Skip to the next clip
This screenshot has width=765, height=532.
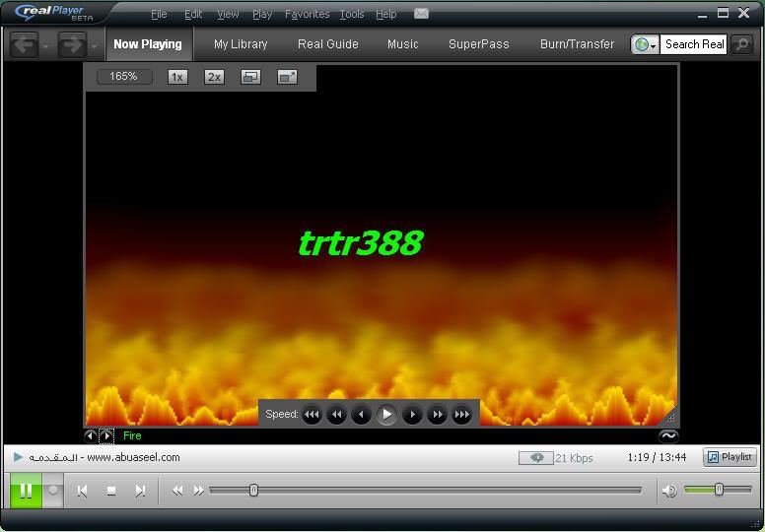[x=140, y=491]
